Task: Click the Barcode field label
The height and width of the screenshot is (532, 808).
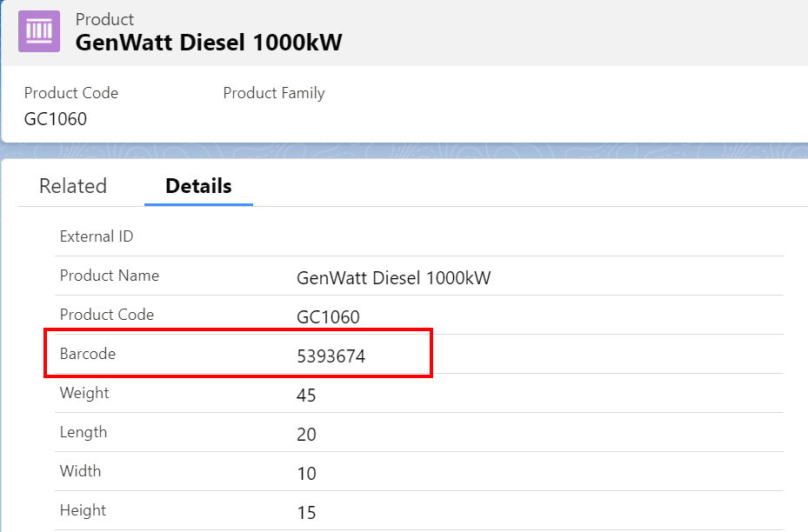Action: 88,354
